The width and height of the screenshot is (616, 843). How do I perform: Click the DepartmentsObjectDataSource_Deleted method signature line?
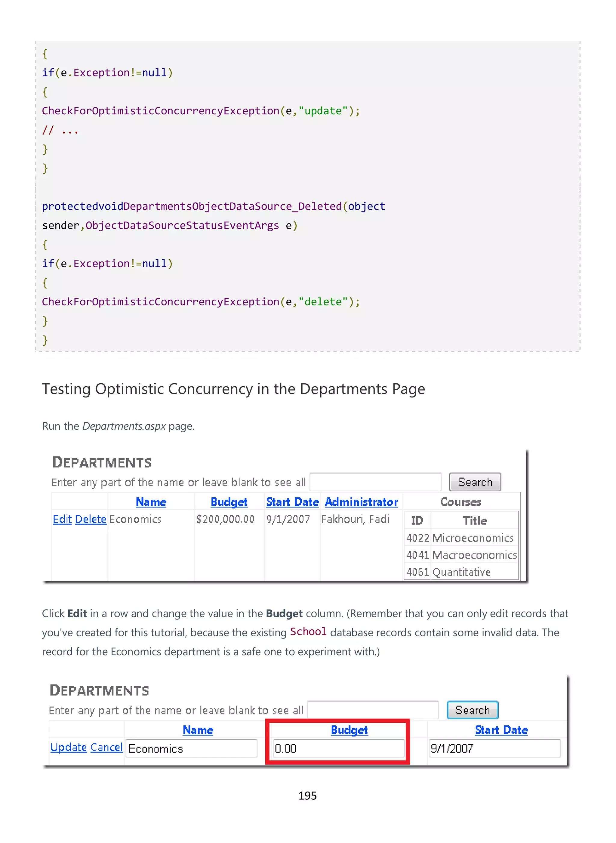(214, 206)
